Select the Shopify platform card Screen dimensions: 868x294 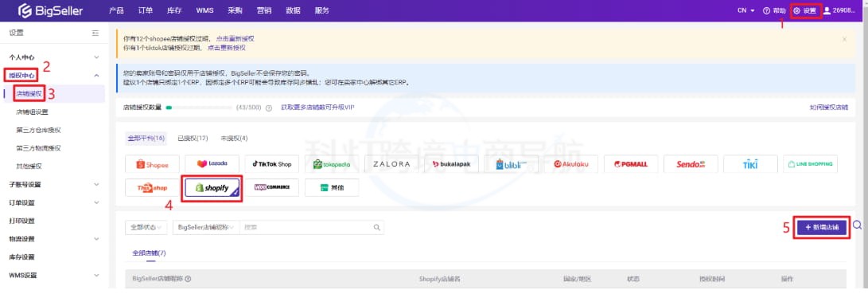(x=212, y=187)
